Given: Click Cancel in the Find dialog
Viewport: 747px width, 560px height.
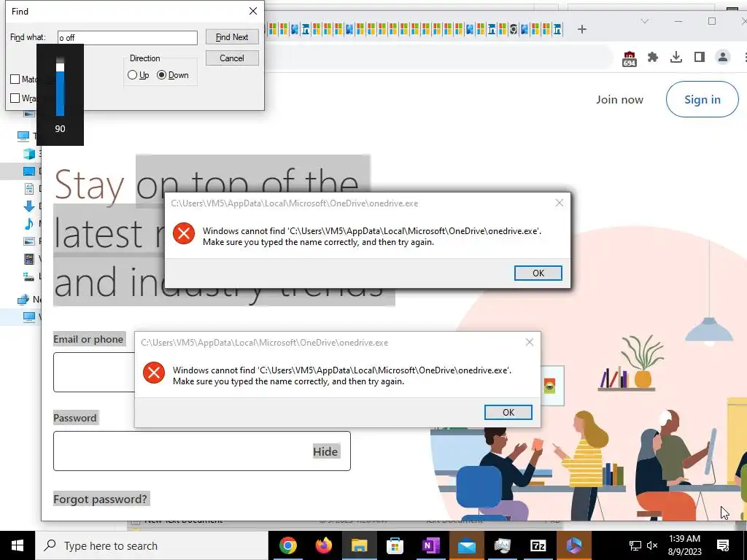Looking at the screenshot, I should click(232, 58).
